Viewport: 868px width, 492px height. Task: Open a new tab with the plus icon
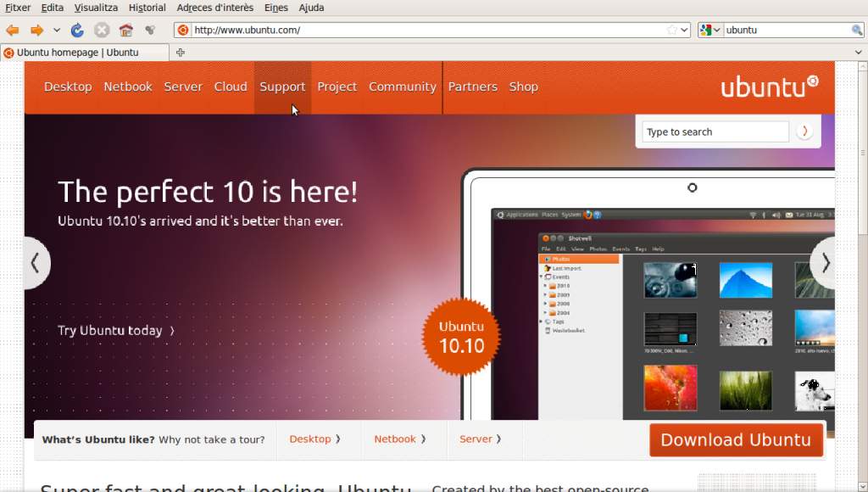pyautogui.click(x=180, y=53)
